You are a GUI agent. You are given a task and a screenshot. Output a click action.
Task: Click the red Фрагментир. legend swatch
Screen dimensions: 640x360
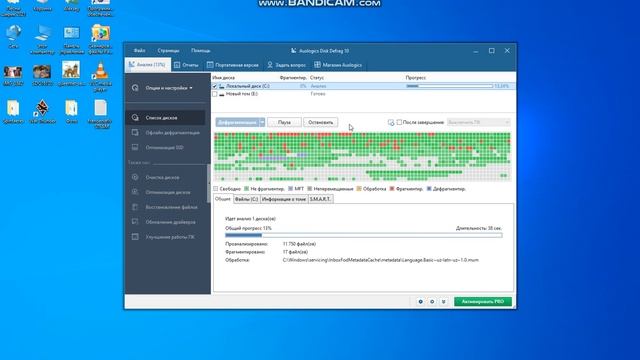coord(392,189)
